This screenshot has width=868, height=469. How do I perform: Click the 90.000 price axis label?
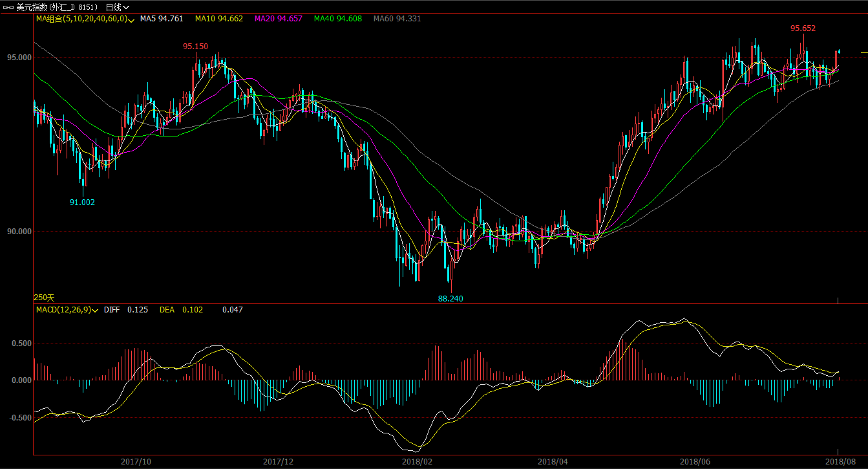point(19,231)
